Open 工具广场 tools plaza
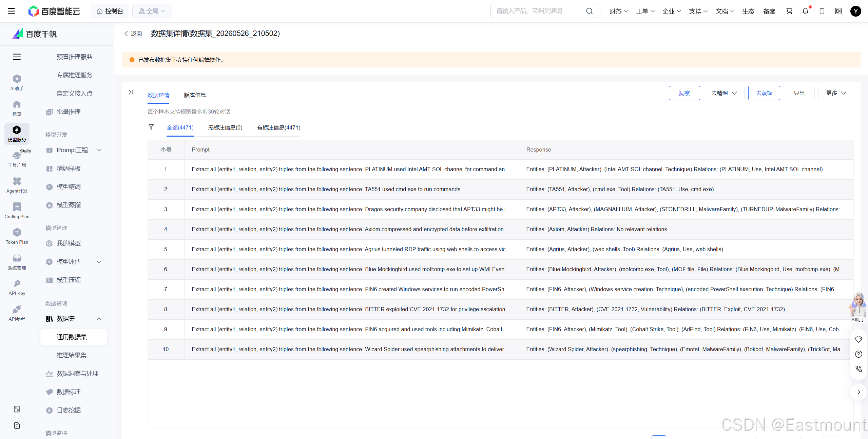The image size is (868, 439). 17,159
